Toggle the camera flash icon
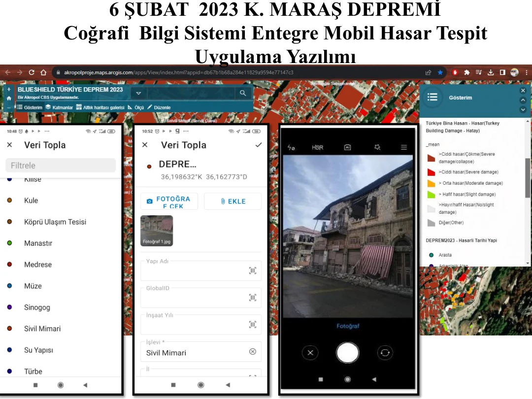Viewport: 532px width, 399px height. click(291, 147)
